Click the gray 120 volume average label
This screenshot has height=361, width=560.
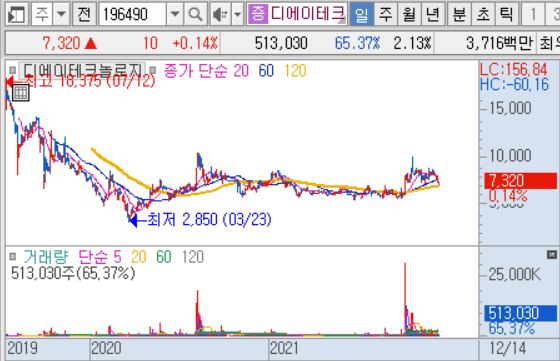193,257
